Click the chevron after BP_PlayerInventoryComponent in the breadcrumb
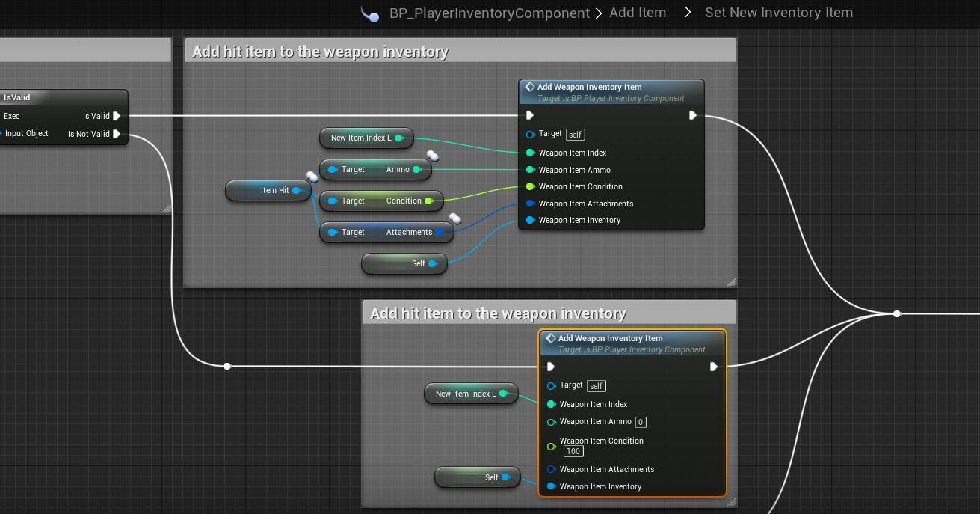 tap(599, 13)
